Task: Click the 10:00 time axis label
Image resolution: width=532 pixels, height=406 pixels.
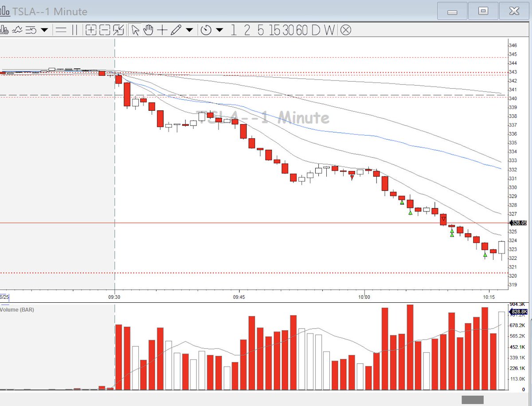Action: 364,297
